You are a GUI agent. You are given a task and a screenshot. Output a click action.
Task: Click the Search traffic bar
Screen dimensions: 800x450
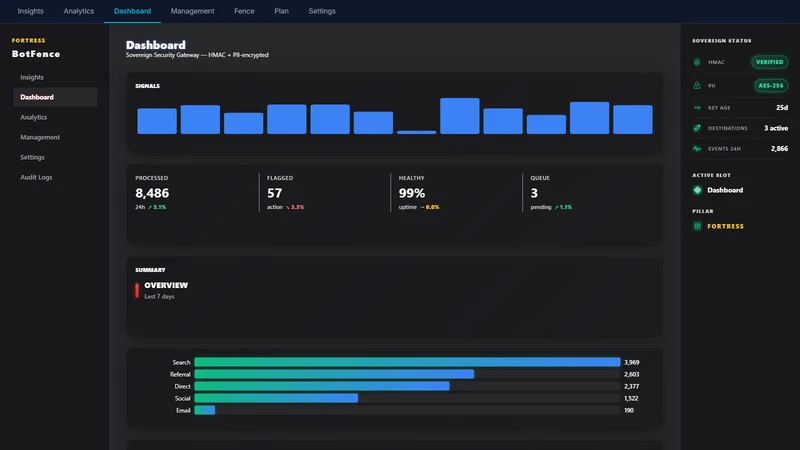407,362
